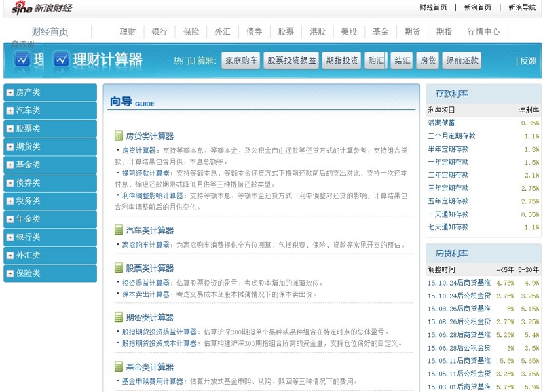This screenshot has width=543, height=392.
Task: Click the green icon beside 基金类计算器
Action: (119, 367)
